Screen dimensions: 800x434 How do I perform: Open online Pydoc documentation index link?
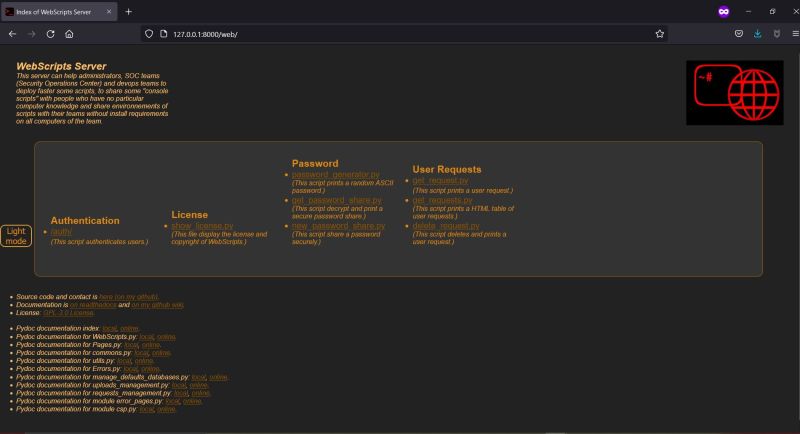click(129, 328)
